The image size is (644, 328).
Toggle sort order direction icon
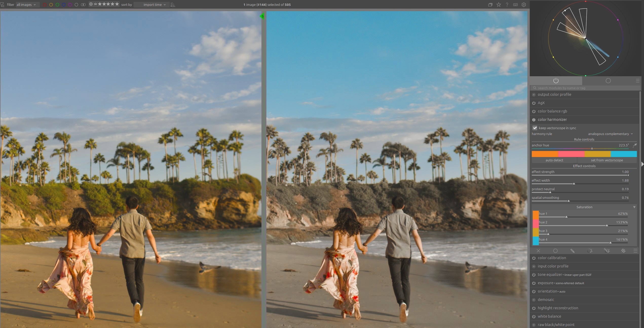[x=173, y=5]
